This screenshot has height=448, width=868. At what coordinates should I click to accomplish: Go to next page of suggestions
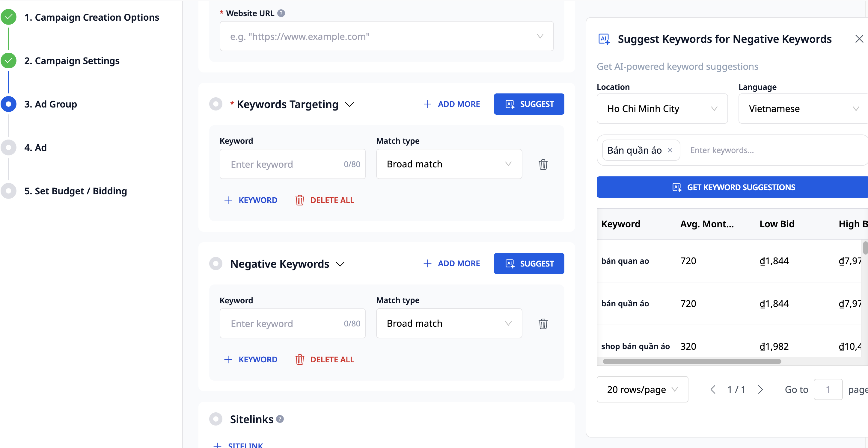760,389
